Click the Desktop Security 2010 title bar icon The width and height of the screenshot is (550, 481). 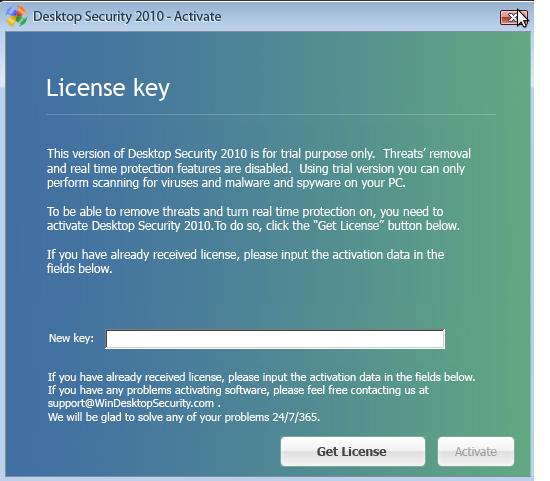point(16,16)
